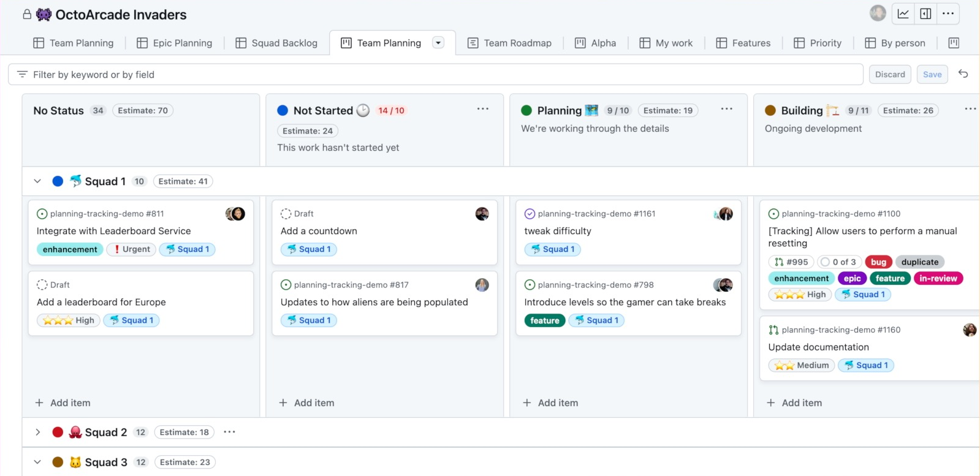Image resolution: width=980 pixels, height=476 pixels.
Task: Click High priority chip on Europe leaderboard card
Action: coord(69,320)
